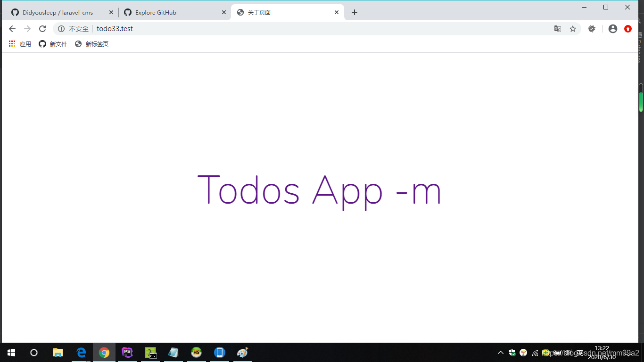Click the red Chrome update icon
Image resolution: width=644 pixels, height=362 pixels.
628,29
